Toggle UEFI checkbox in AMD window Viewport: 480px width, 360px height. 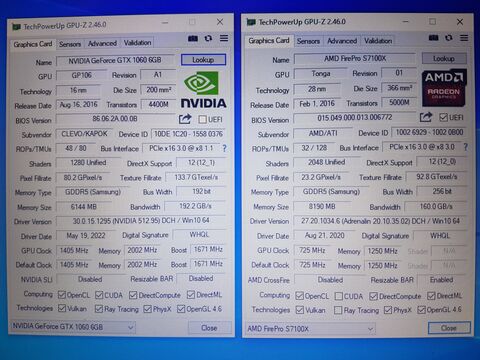[x=443, y=117]
